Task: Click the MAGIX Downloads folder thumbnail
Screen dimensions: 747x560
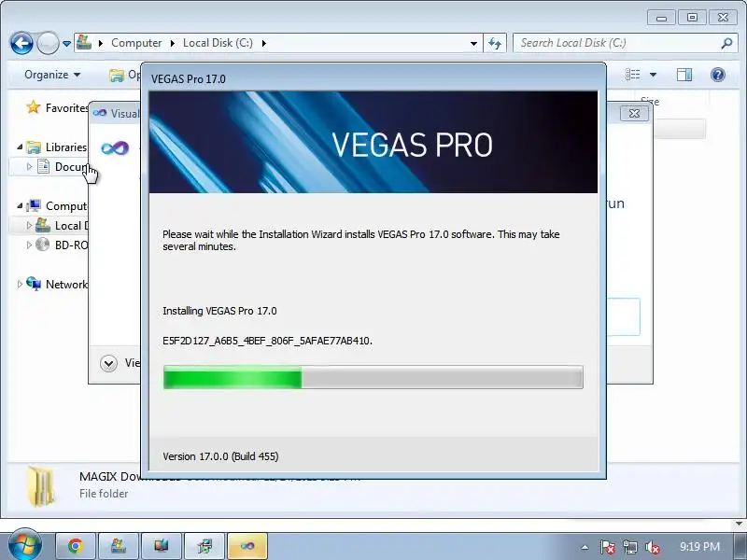Action: 41,486
